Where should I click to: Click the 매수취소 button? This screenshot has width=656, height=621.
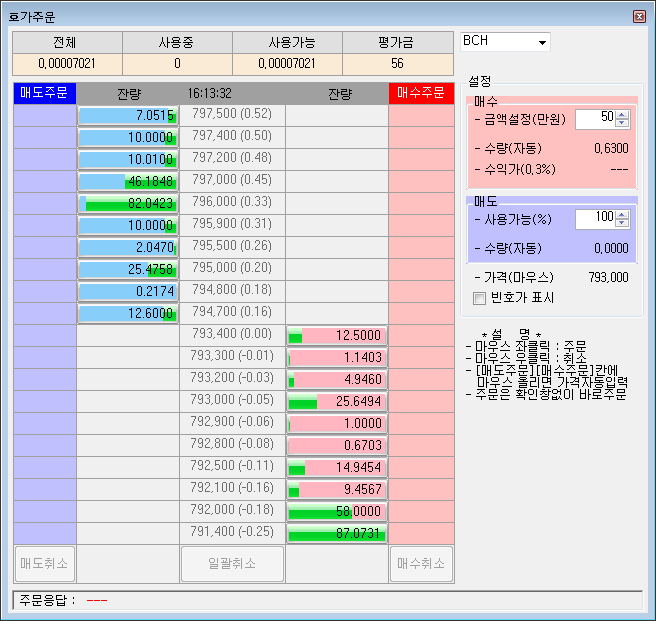[421, 564]
